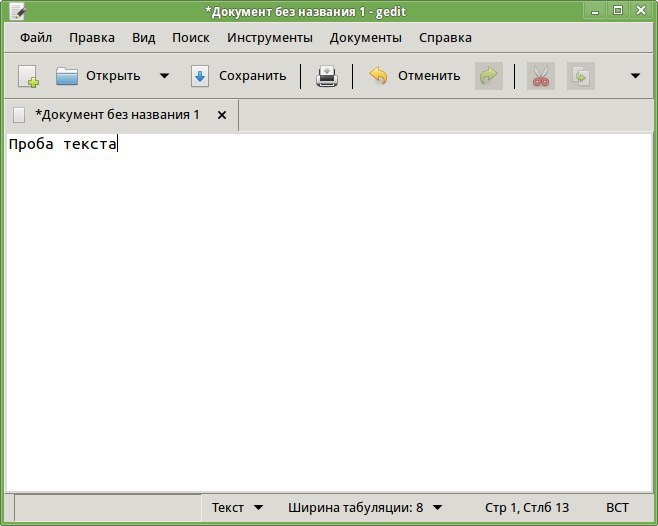Click the green redo arrow icon
658x526 pixels.
coord(488,76)
